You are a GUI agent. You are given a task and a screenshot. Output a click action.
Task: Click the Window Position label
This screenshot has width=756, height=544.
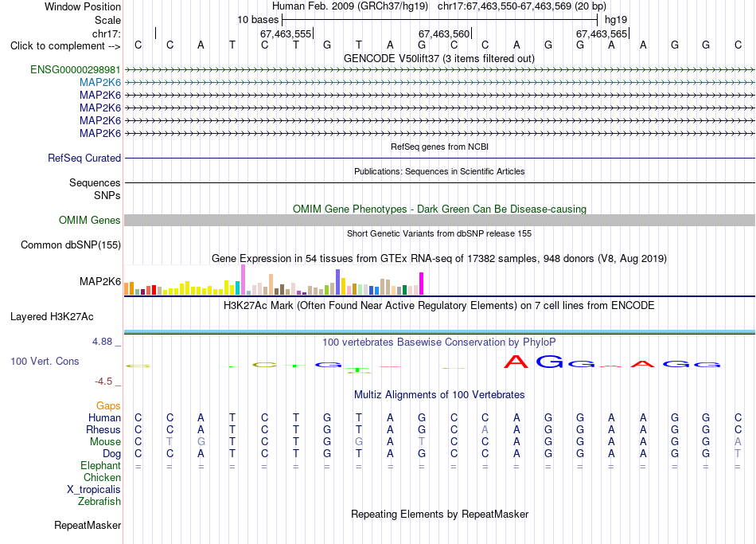[x=83, y=6]
